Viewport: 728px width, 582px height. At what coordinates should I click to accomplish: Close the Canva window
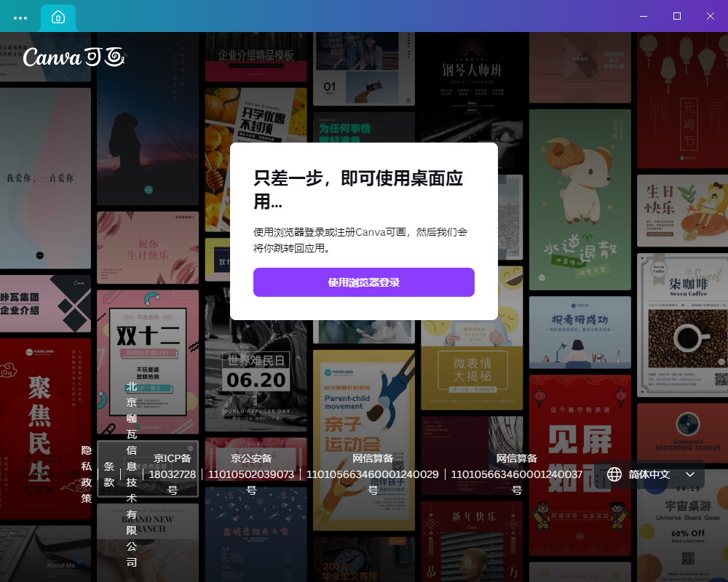click(711, 16)
